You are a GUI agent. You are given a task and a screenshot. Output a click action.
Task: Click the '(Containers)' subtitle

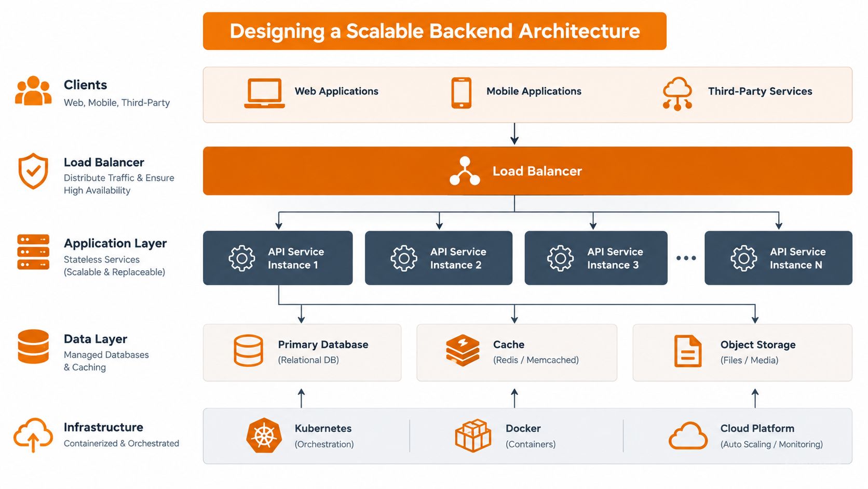531,444
